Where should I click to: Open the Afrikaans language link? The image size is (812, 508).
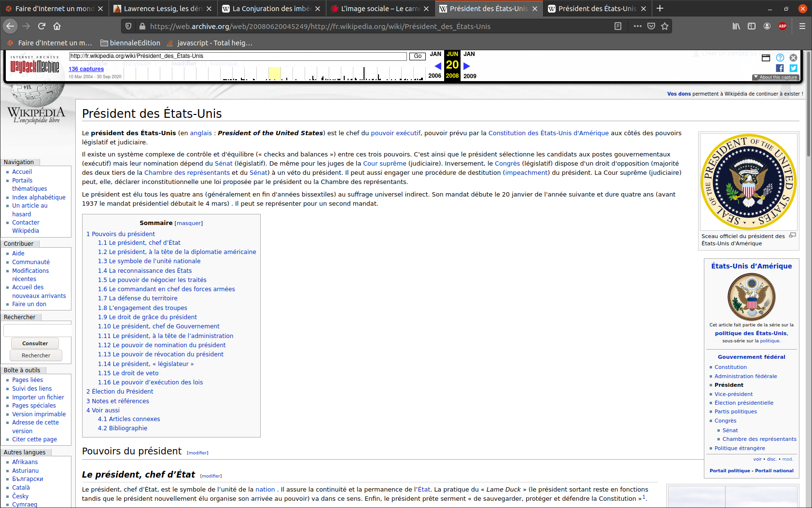pyautogui.click(x=25, y=462)
